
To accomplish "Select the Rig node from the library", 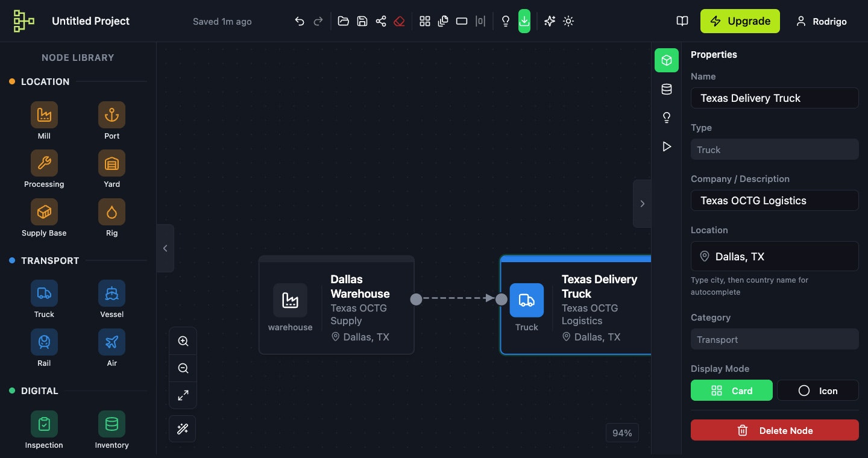I will (112, 212).
